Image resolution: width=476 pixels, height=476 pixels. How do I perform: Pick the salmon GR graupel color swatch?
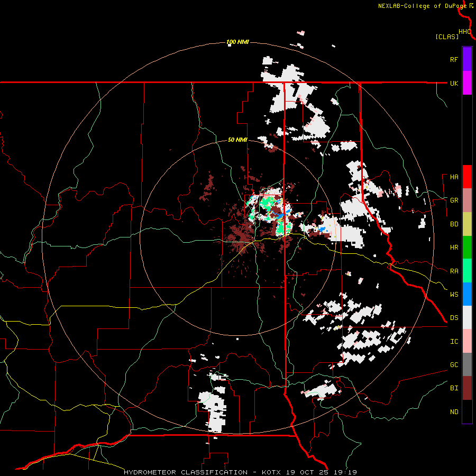click(467, 200)
